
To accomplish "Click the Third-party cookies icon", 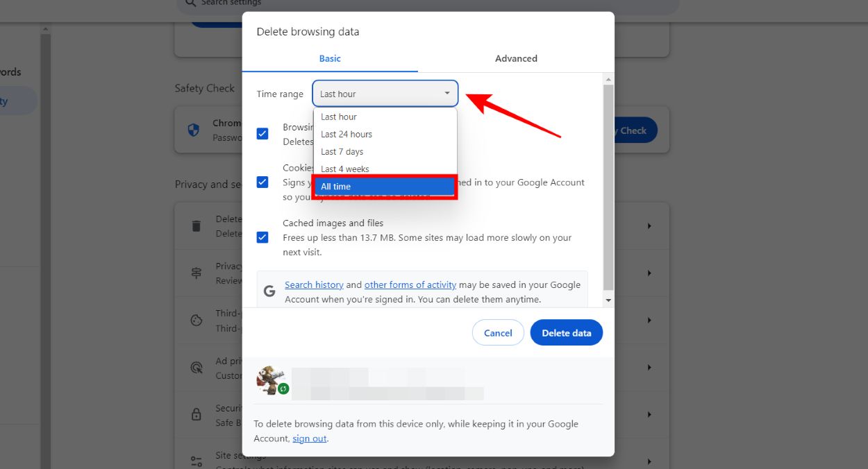I will [x=195, y=320].
